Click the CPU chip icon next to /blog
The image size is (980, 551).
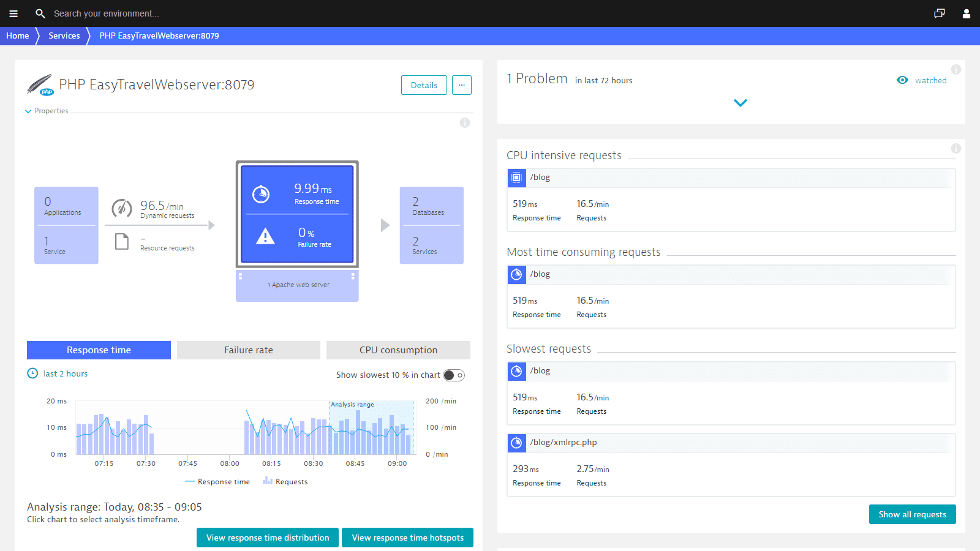(516, 178)
